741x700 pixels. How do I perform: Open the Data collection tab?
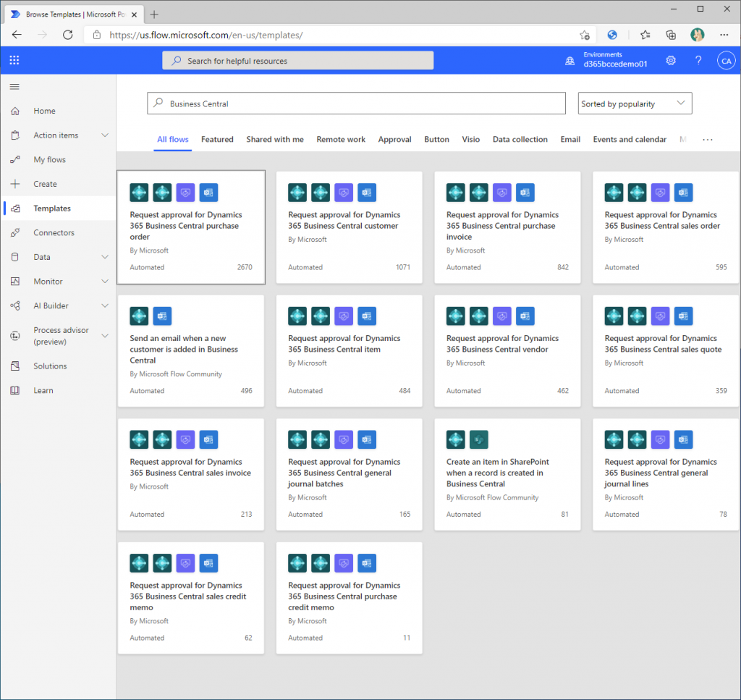tap(520, 140)
